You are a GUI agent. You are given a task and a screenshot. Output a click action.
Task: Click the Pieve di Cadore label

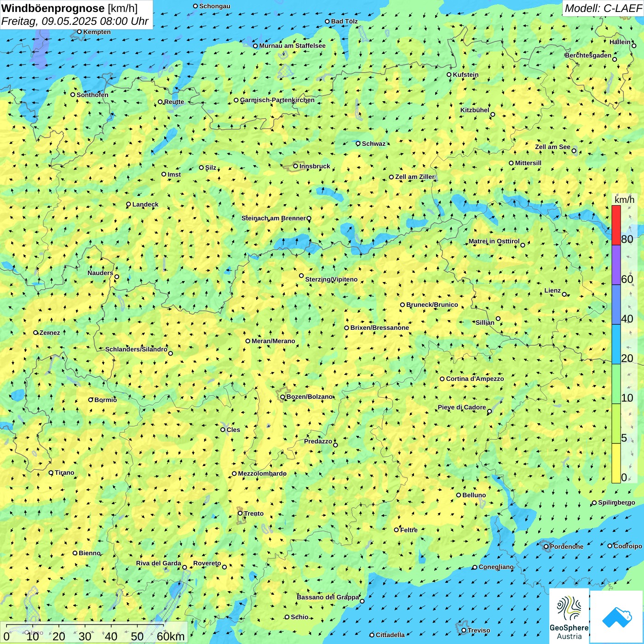(462, 407)
